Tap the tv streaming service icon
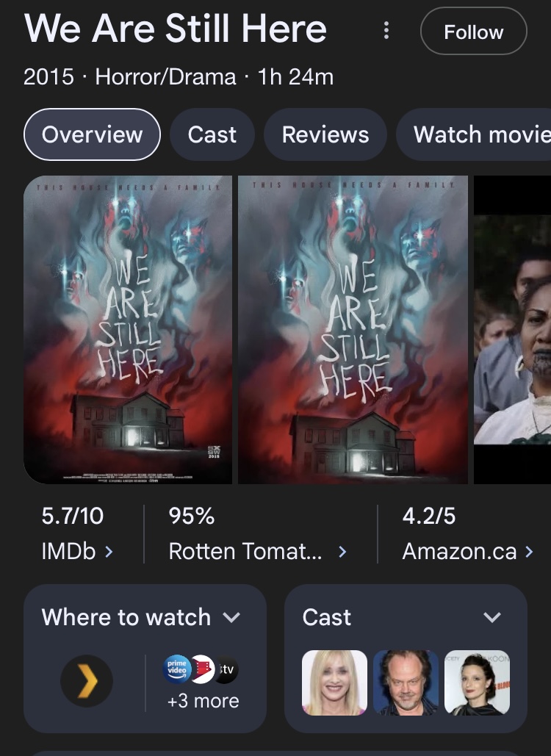The width and height of the screenshot is (551, 756). 227,669
